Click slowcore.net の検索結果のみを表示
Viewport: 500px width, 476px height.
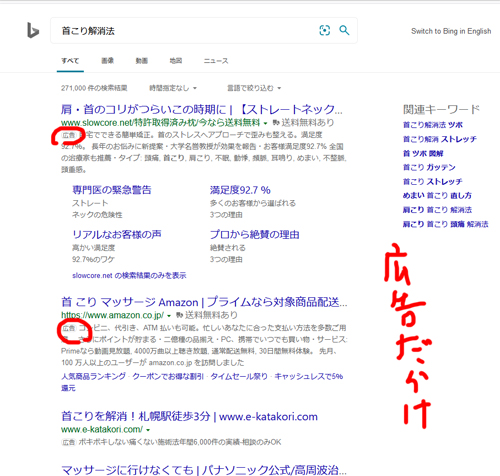pyautogui.click(x=129, y=275)
